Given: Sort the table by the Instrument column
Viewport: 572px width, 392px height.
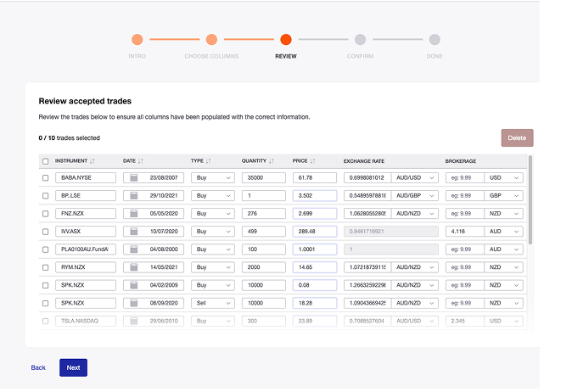Looking at the screenshot, I should click(92, 161).
